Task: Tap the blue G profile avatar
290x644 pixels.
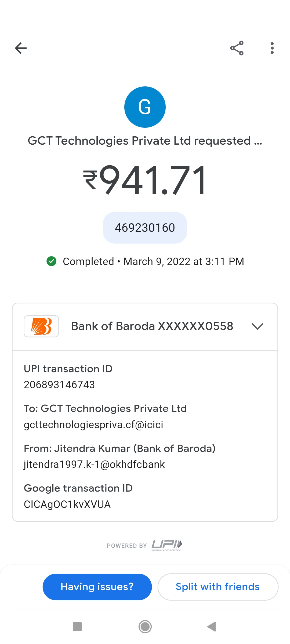Action: [145, 107]
